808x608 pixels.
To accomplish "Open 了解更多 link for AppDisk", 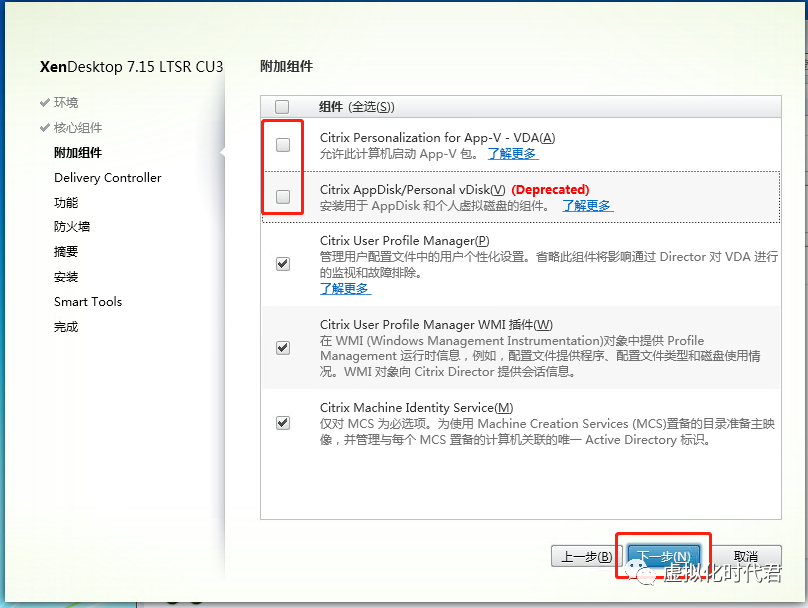I will 587,206.
